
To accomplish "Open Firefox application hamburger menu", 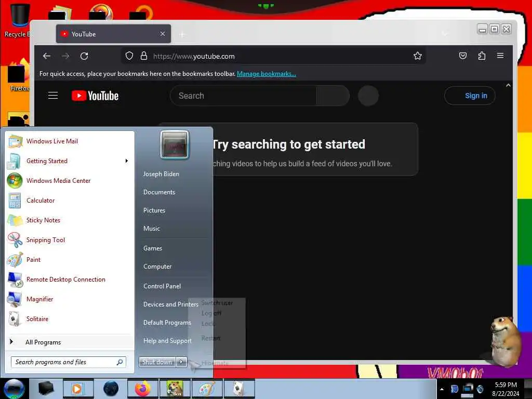I will [500, 56].
